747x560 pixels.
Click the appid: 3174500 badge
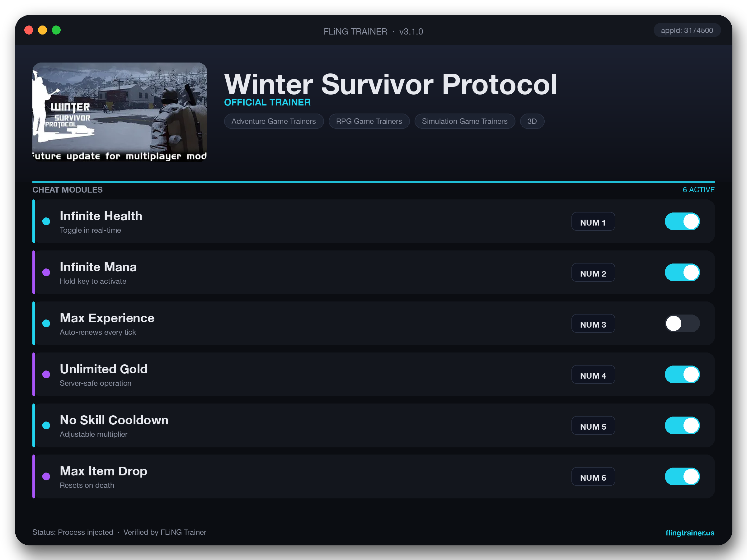687,30
